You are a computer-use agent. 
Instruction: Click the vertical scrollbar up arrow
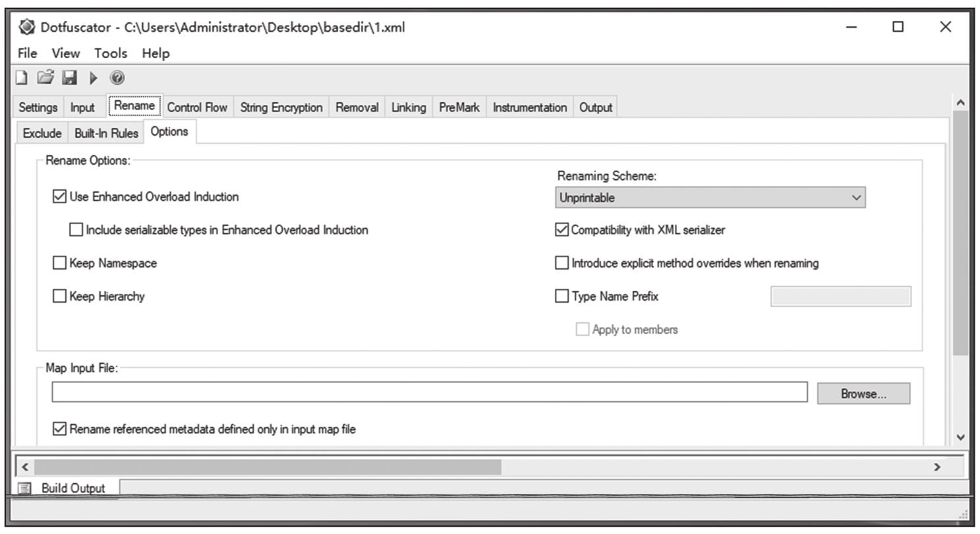pos(960,102)
